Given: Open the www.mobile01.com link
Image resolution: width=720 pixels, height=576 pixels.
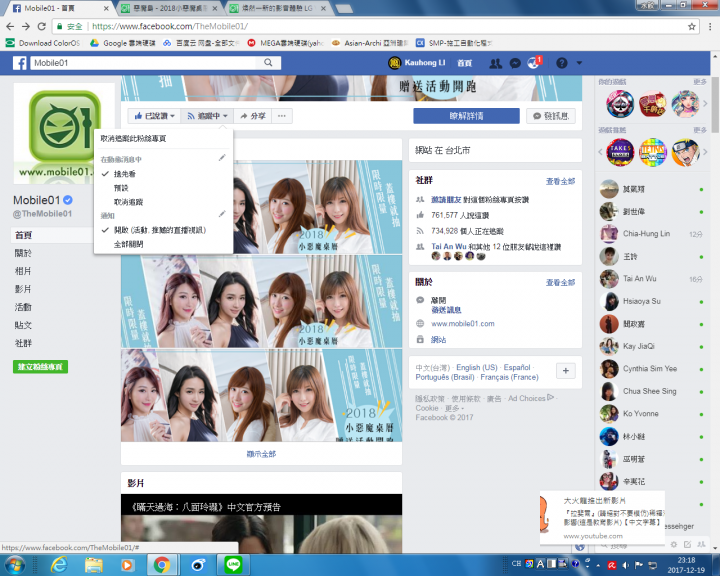Looking at the screenshot, I should [462, 324].
